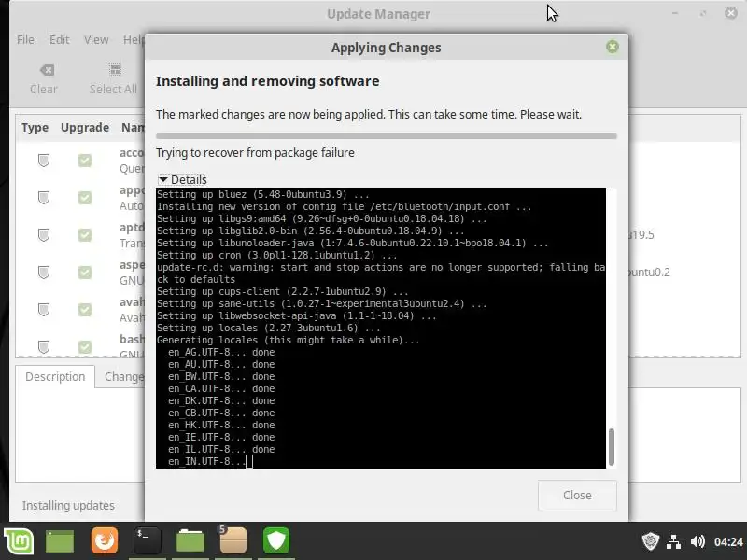Sort updates by the Upgrade column header
Viewport: 747px width, 560px height.
(x=85, y=128)
